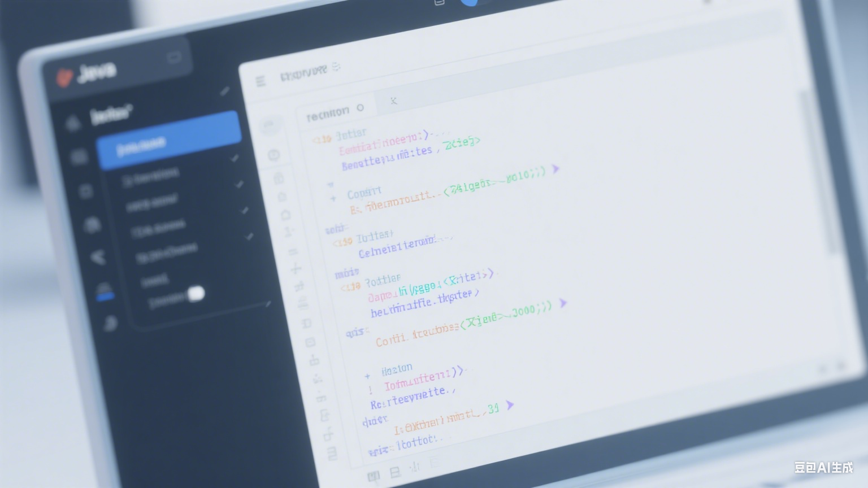Click the circle indicator on the "recnuon" tab
The height and width of the screenshot is (488, 868).
pos(361,107)
